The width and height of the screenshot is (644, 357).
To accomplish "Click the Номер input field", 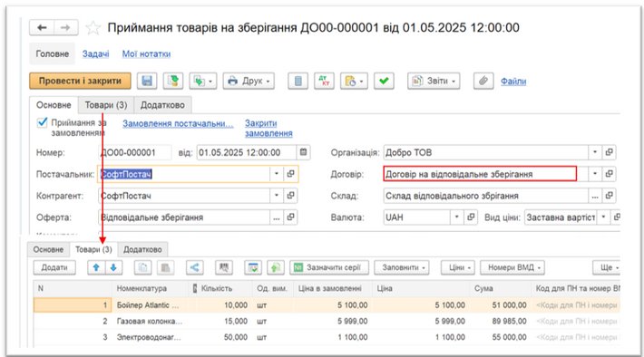I will (135, 152).
